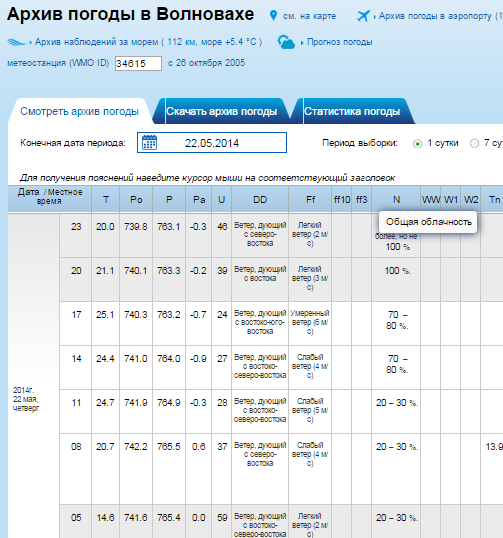This screenshot has height=538, width=503.
Task: Click humidity value 46 in row 23
Action: coord(222,227)
